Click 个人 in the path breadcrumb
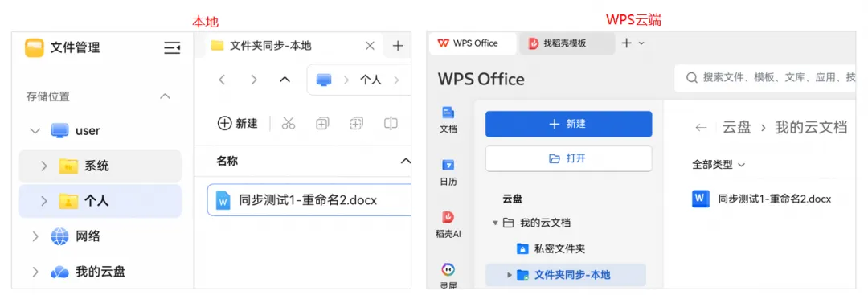This screenshot has height=295, width=868. tap(371, 80)
